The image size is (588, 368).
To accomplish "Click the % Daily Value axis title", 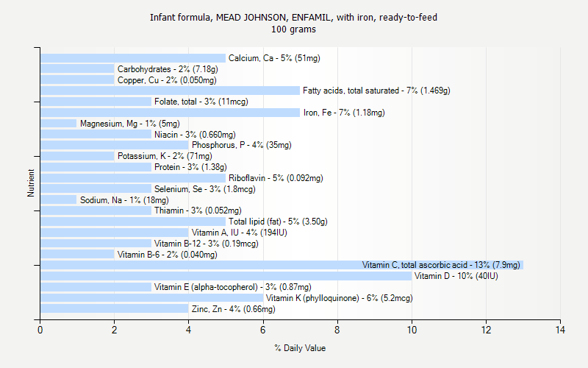I will coord(300,348).
